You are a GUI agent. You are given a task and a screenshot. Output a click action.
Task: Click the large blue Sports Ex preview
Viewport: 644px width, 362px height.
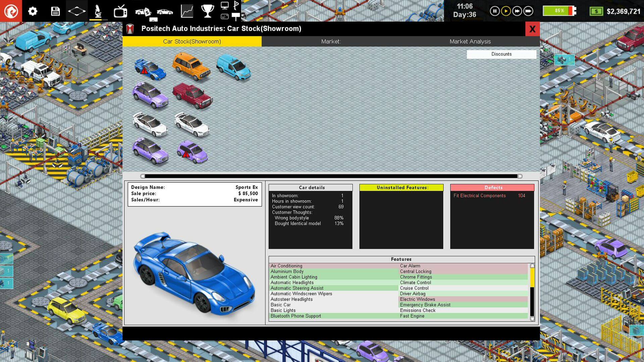pyautogui.click(x=194, y=273)
